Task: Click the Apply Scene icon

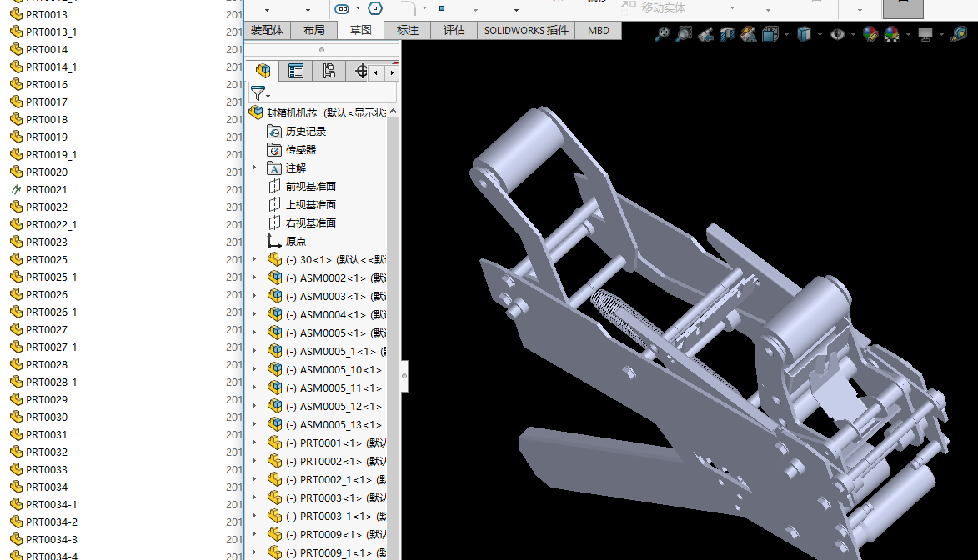Action: coord(891,34)
